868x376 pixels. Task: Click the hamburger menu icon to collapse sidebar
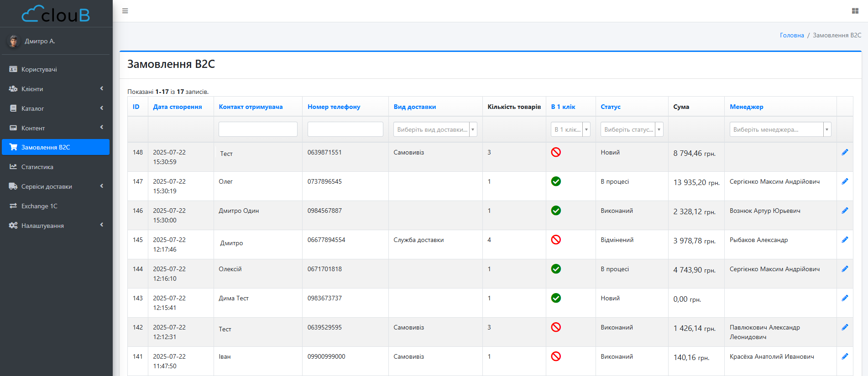pyautogui.click(x=125, y=11)
